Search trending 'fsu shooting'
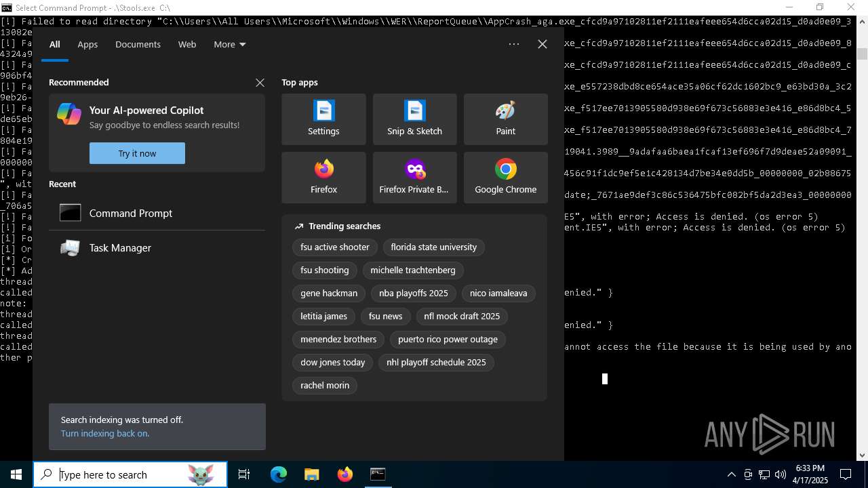 click(325, 270)
